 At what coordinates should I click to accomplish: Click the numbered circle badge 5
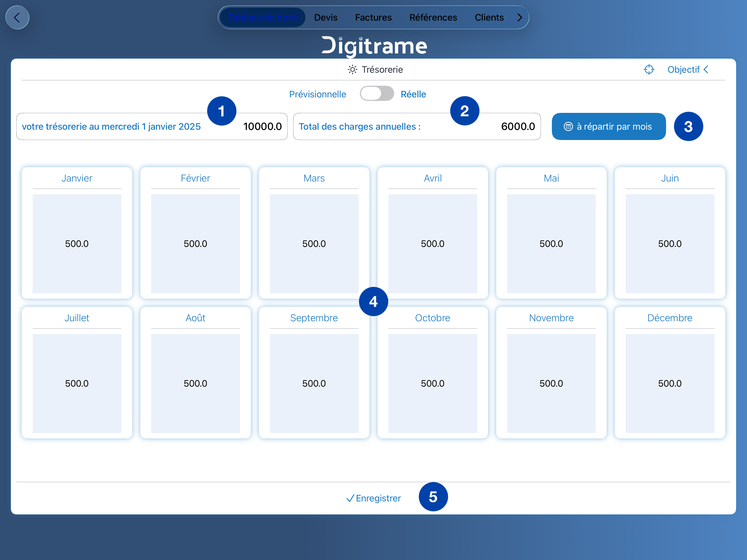point(433,497)
